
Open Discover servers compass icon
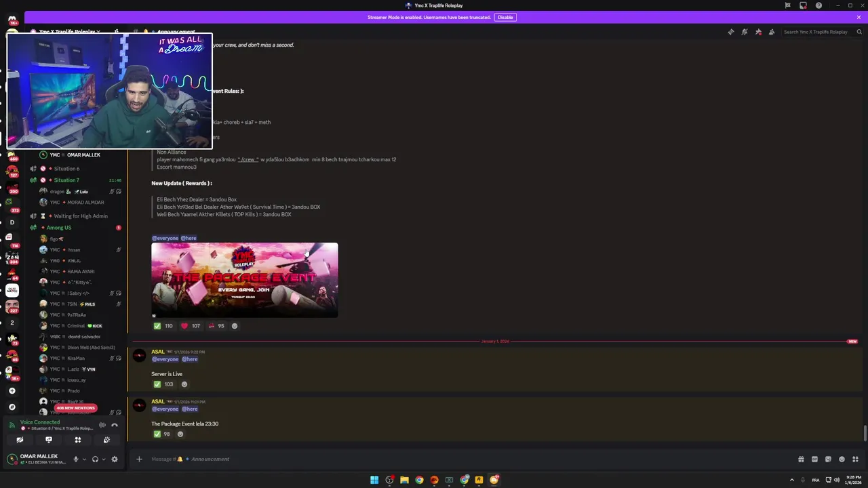pyautogui.click(x=12, y=407)
